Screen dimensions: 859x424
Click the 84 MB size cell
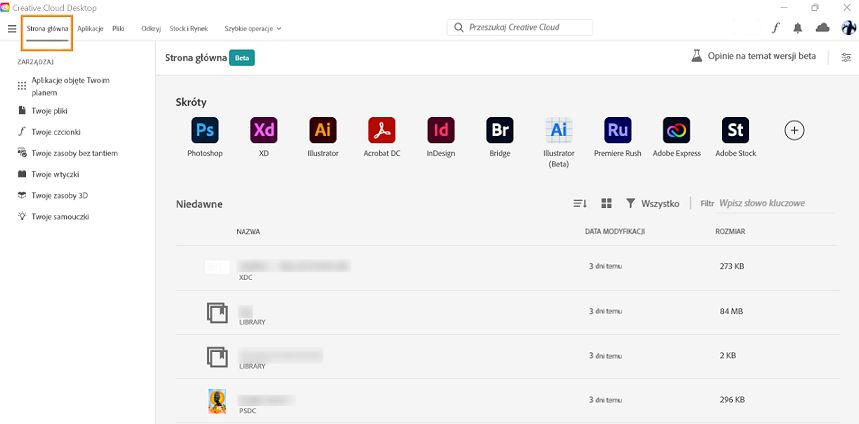tap(731, 311)
